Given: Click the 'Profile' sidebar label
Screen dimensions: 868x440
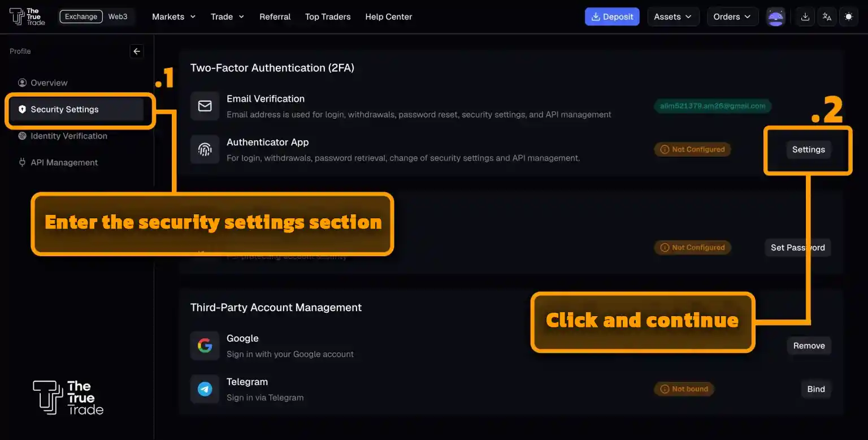Looking at the screenshot, I should pos(20,51).
